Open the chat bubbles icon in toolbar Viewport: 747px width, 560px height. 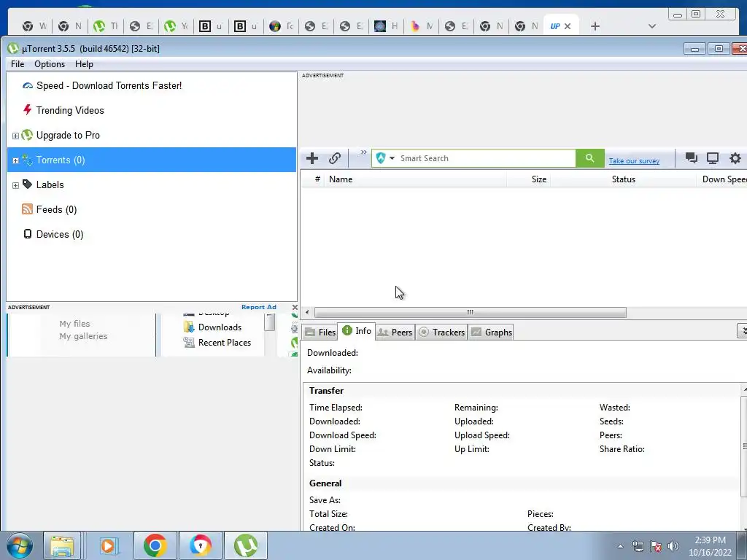click(x=692, y=158)
